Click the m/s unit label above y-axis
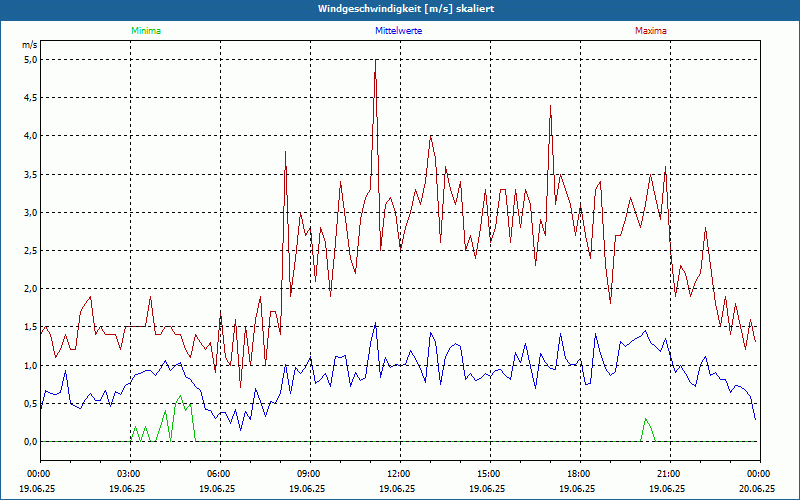 tap(30, 45)
